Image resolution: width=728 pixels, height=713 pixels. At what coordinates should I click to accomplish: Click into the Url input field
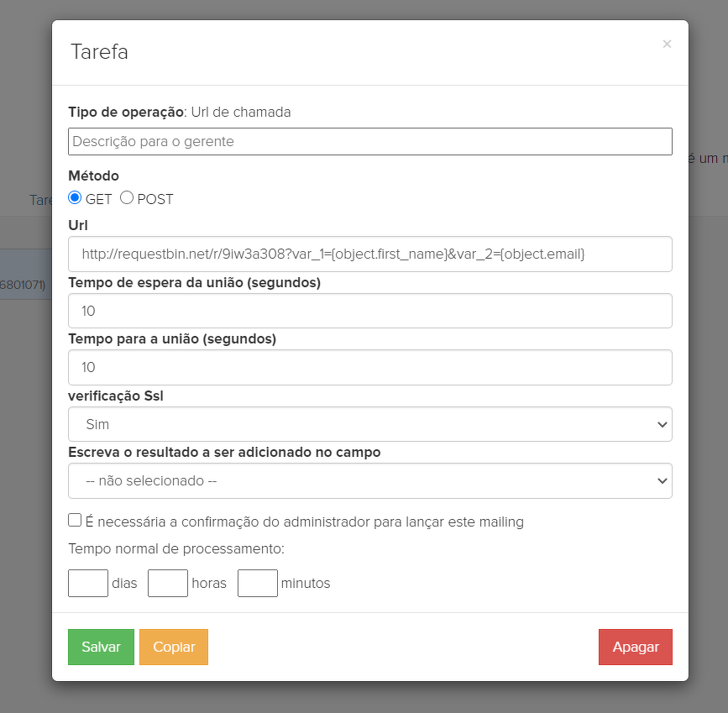[x=369, y=254]
